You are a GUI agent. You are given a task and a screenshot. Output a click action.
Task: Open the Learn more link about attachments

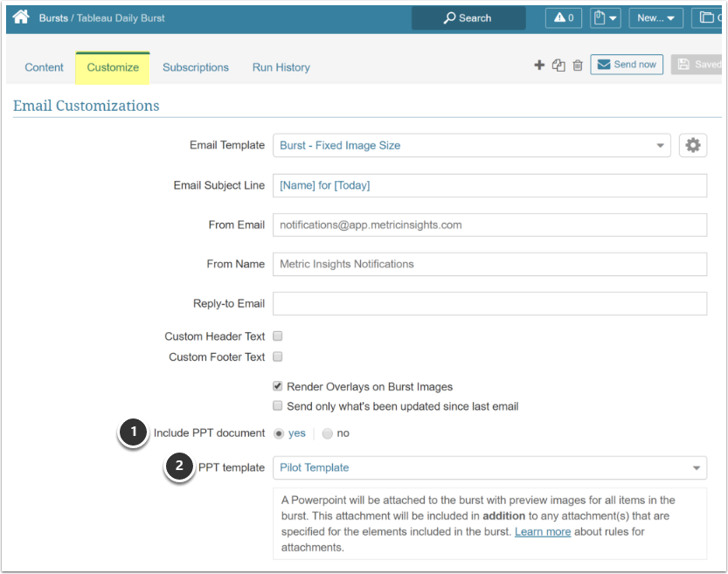coord(542,531)
